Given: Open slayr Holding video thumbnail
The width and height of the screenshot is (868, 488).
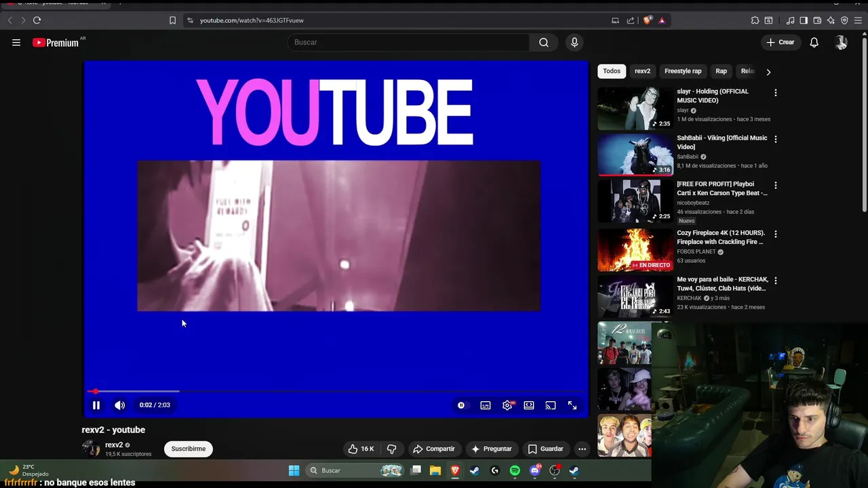Looking at the screenshot, I should coord(635,108).
